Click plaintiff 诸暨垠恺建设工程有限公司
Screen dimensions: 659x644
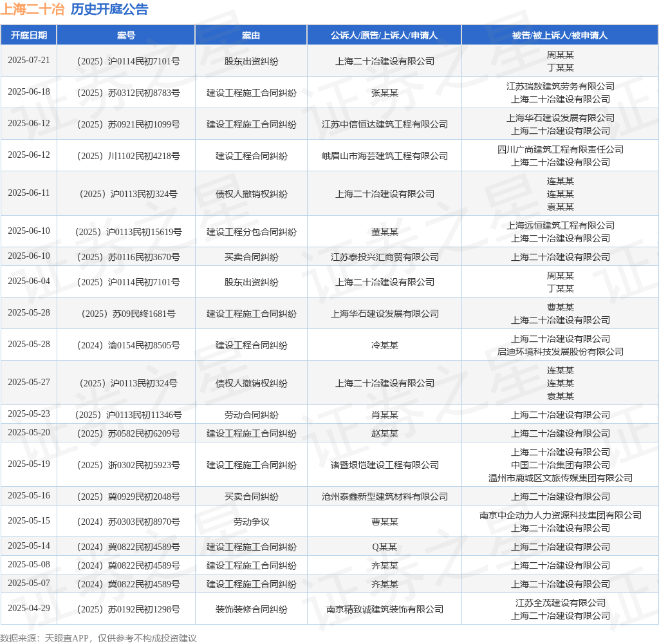point(385,465)
